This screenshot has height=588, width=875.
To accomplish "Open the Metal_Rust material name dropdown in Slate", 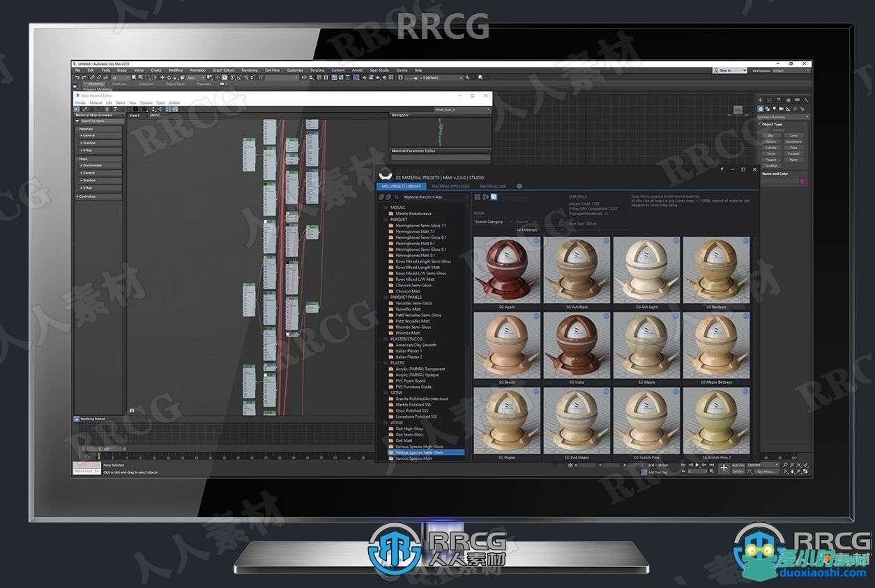I will point(462,109).
